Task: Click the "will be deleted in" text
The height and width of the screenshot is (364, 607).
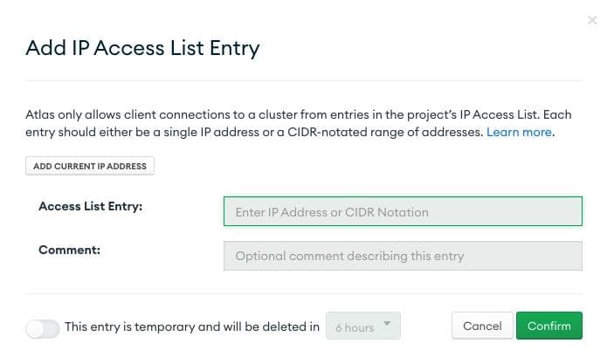Action: click(269, 327)
